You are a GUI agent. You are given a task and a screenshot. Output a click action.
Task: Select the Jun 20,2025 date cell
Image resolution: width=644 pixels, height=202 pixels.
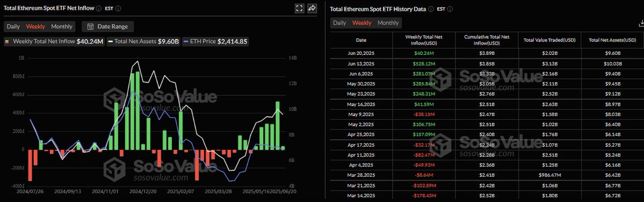pos(361,53)
